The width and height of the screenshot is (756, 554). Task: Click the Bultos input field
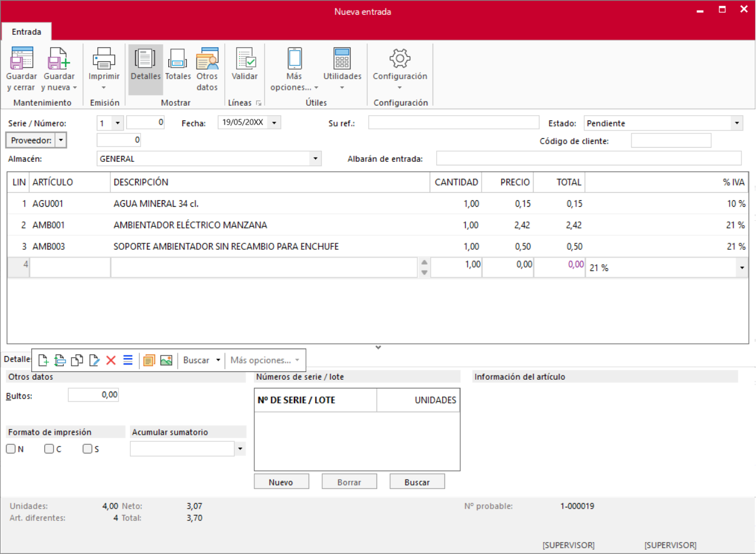[x=93, y=395]
